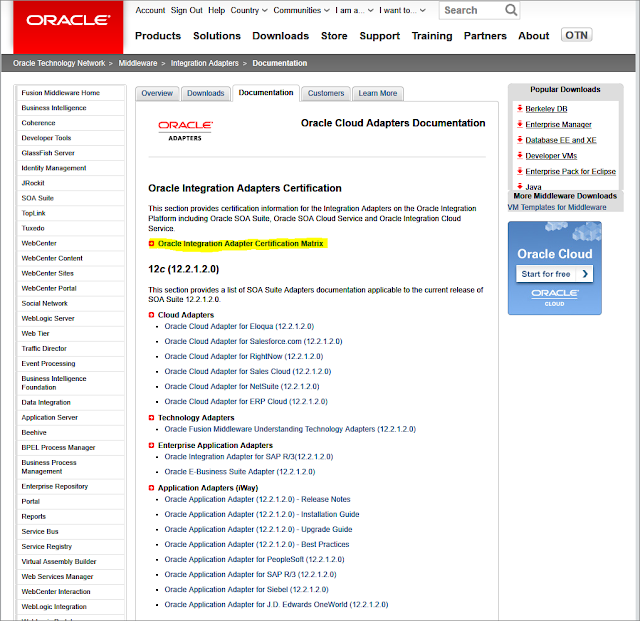Click the Oracle Adapters logo image
640x621 pixels.
(x=185, y=131)
